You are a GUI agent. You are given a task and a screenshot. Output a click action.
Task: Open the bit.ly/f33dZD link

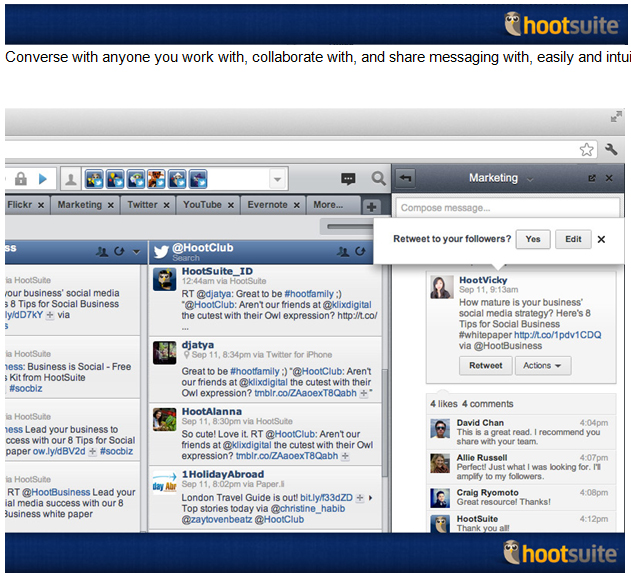tap(326, 498)
